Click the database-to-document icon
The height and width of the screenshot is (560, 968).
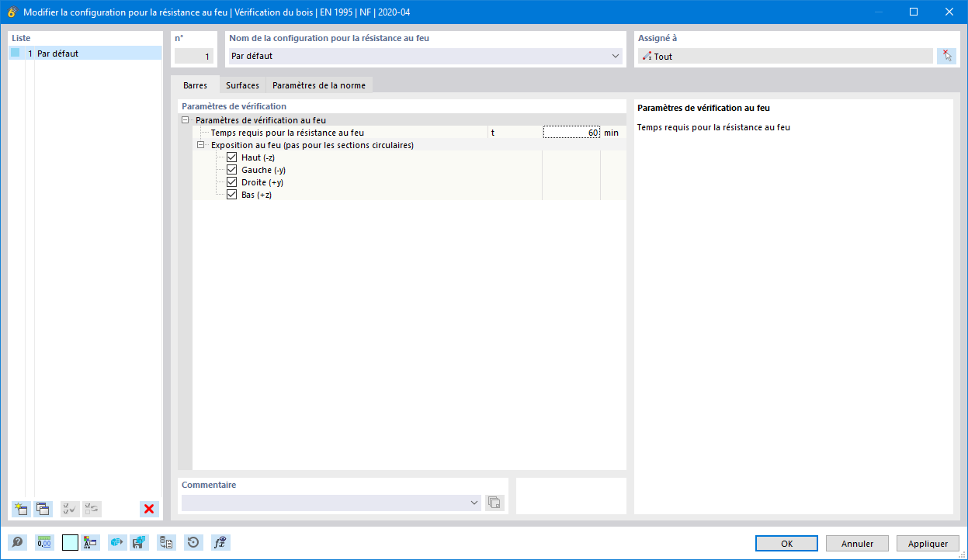tap(166, 543)
